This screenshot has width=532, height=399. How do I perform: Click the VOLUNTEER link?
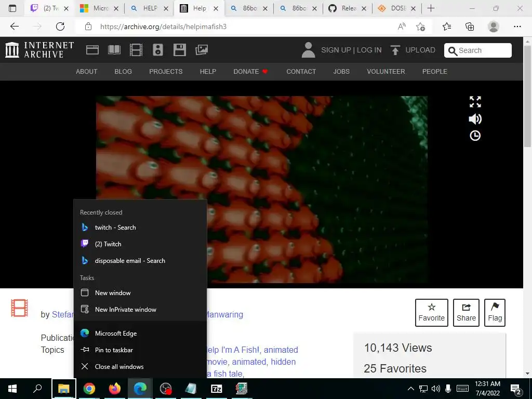coord(386,72)
